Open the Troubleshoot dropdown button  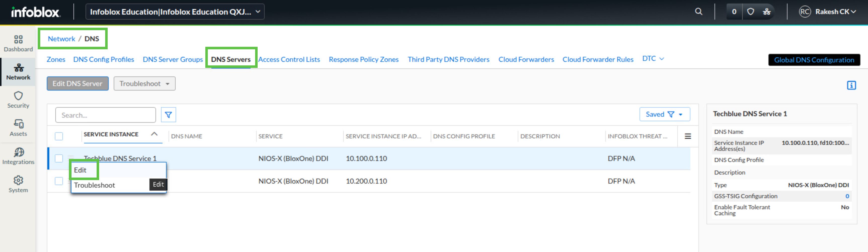pyautogui.click(x=145, y=83)
